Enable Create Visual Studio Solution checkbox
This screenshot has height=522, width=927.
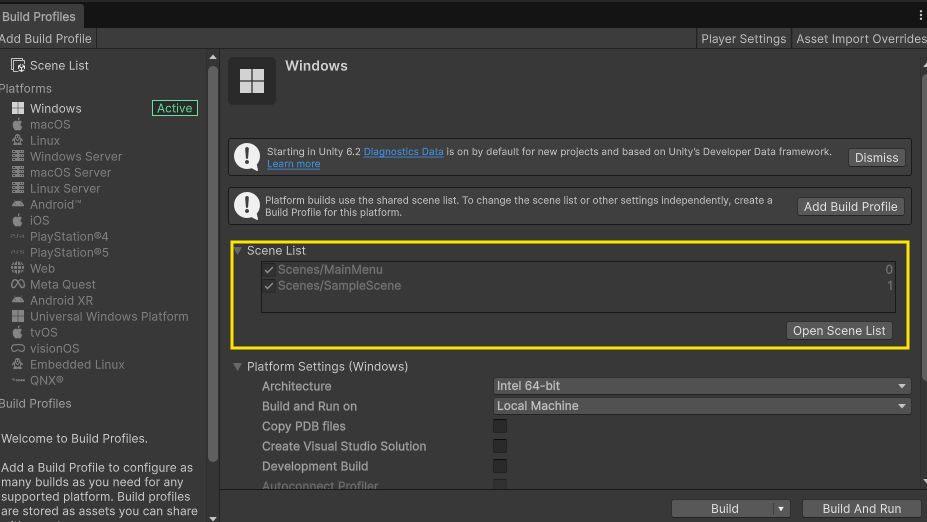500,446
